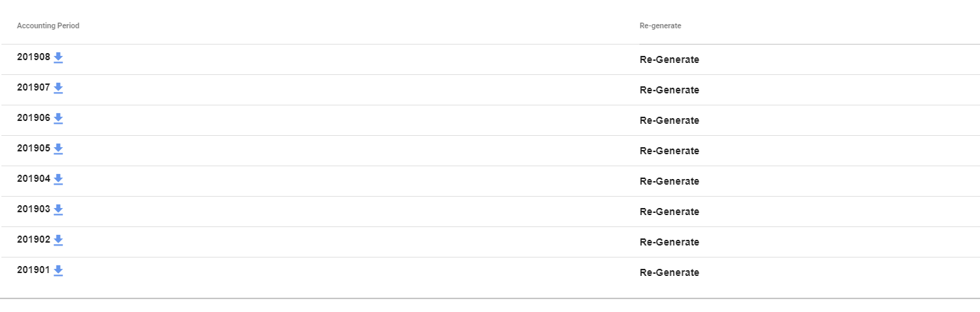Select the 201908 period text
The width and height of the screenshot is (980, 312).
pyautogui.click(x=34, y=57)
